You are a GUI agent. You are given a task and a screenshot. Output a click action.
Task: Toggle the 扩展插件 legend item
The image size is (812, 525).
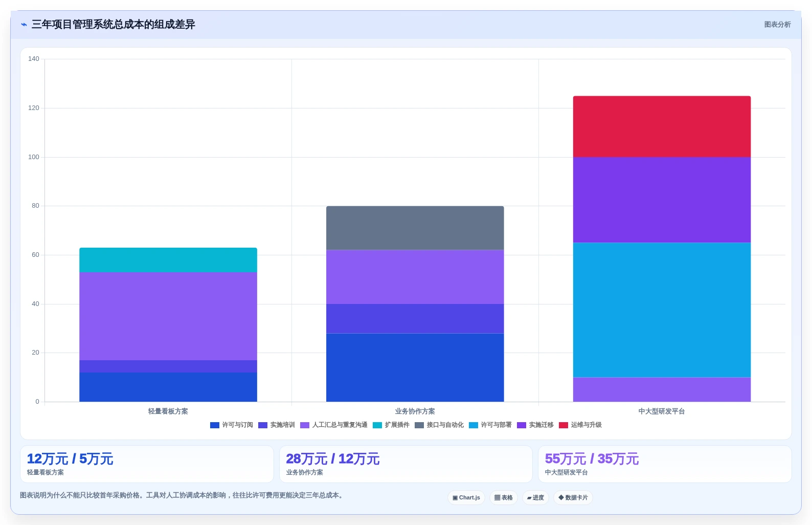click(x=391, y=425)
